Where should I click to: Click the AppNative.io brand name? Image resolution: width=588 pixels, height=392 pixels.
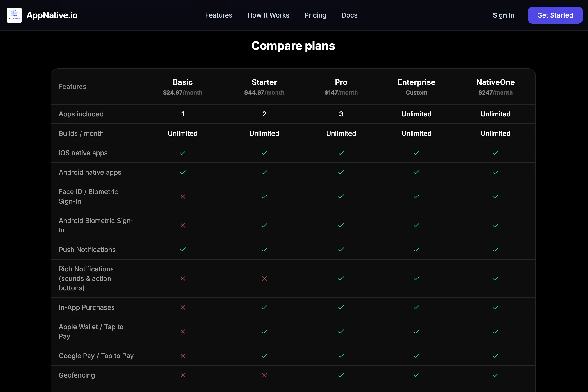[52, 15]
